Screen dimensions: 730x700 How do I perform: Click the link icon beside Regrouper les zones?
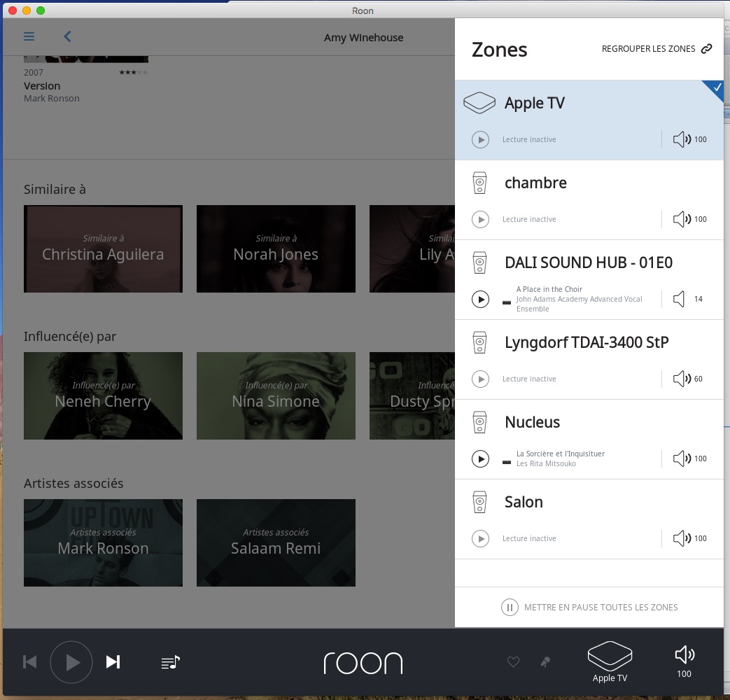tap(707, 49)
